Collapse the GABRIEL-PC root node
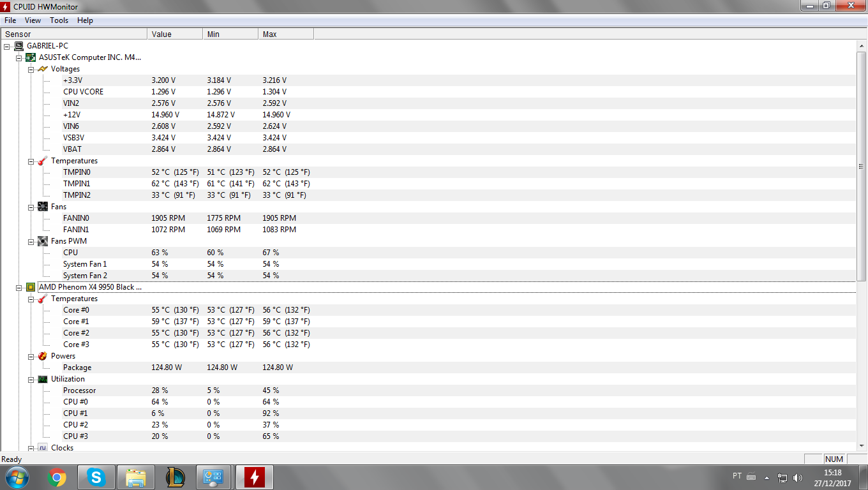 (x=6, y=46)
